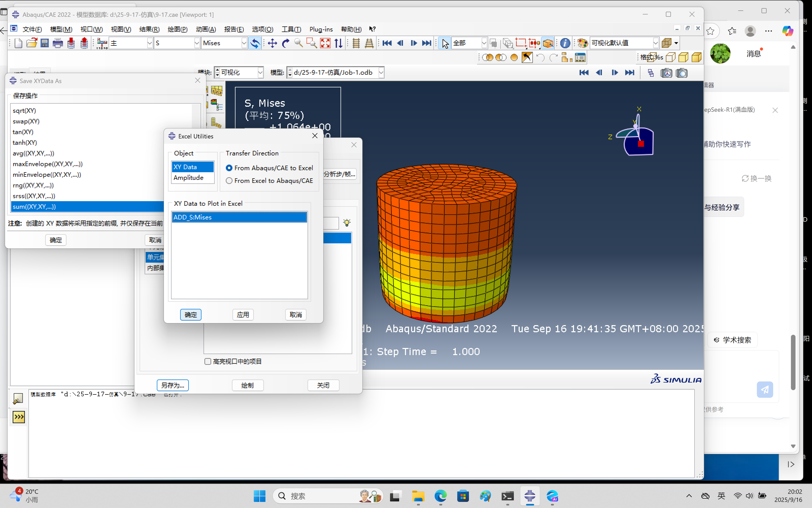Select the arrow selection cursor tool
The width and height of the screenshot is (812, 508).
point(445,43)
